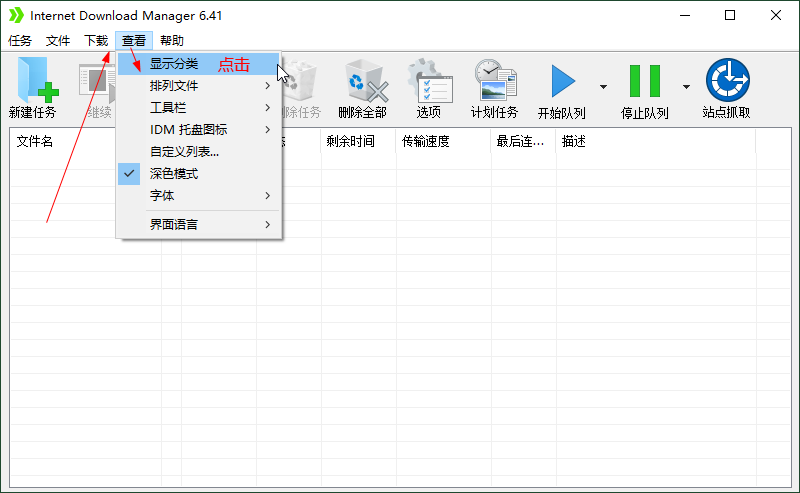
Task: Expand 界面语言 submenu
Action: pyautogui.click(x=199, y=225)
